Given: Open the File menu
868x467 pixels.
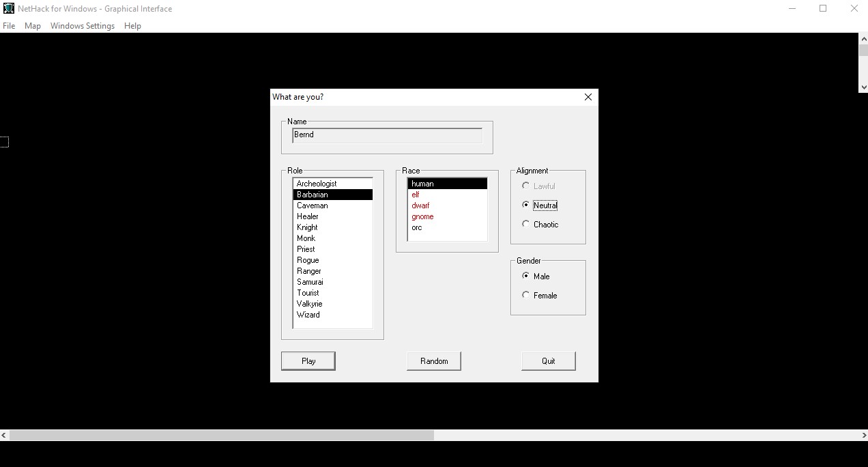Looking at the screenshot, I should [9, 26].
